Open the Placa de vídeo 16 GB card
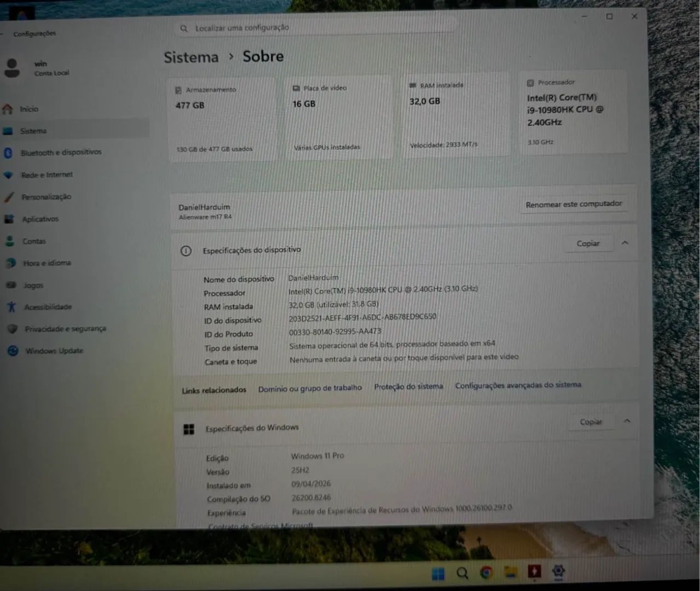This screenshot has height=591, width=700. click(x=340, y=118)
